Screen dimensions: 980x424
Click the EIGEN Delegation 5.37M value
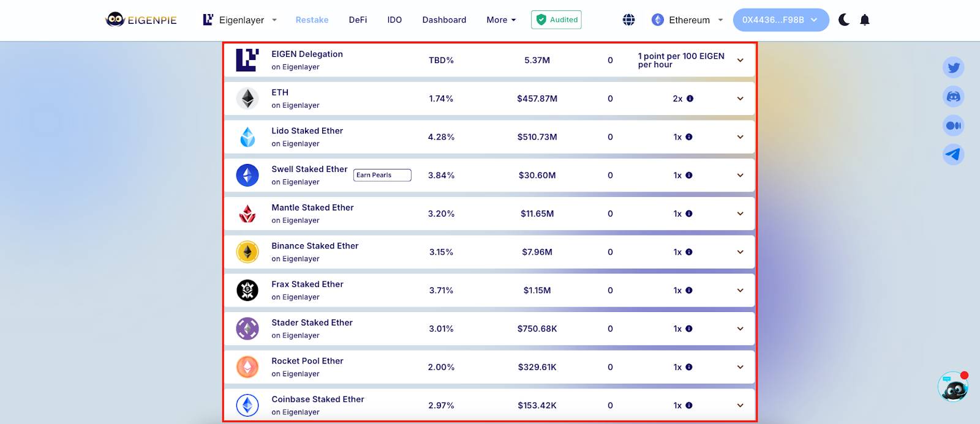[x=537, y=60]
